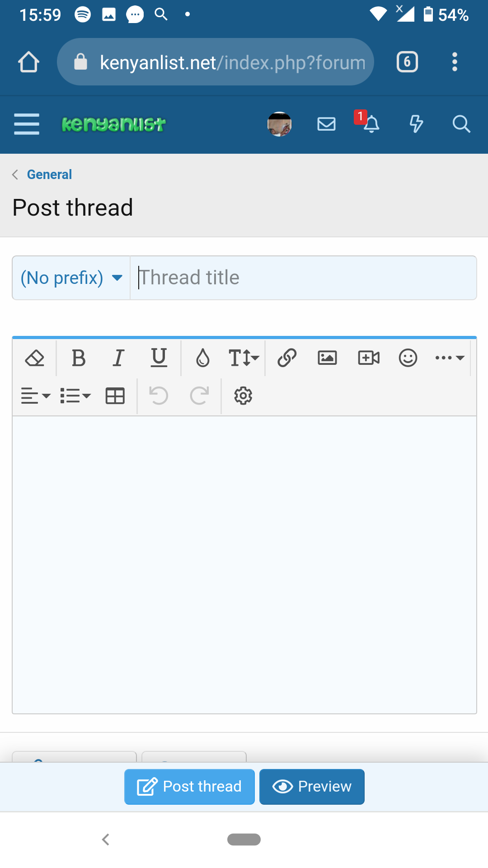Focus the Thread title input field
The height and width of the screenshot is (868, 488).
(x=303, y=278)
